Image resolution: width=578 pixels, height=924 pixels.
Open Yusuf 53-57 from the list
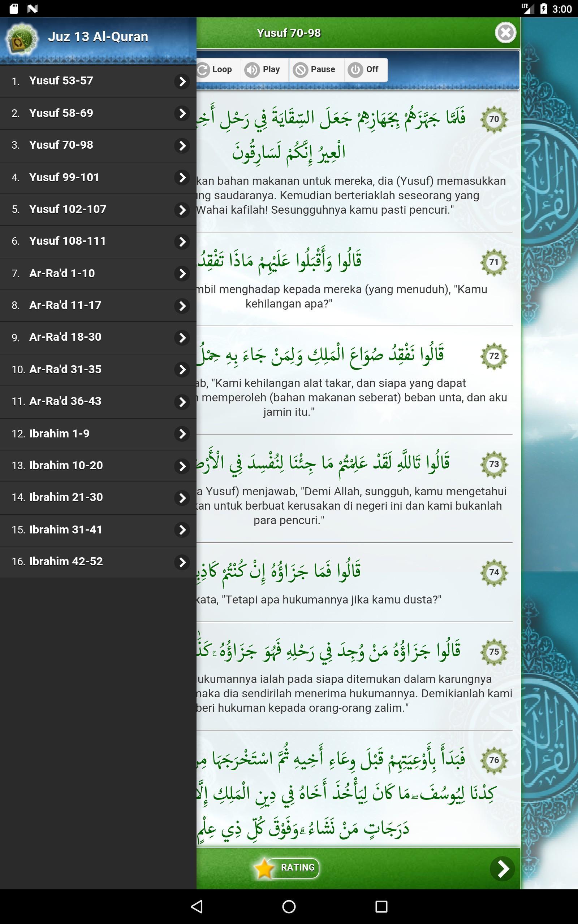pos(98,81)
